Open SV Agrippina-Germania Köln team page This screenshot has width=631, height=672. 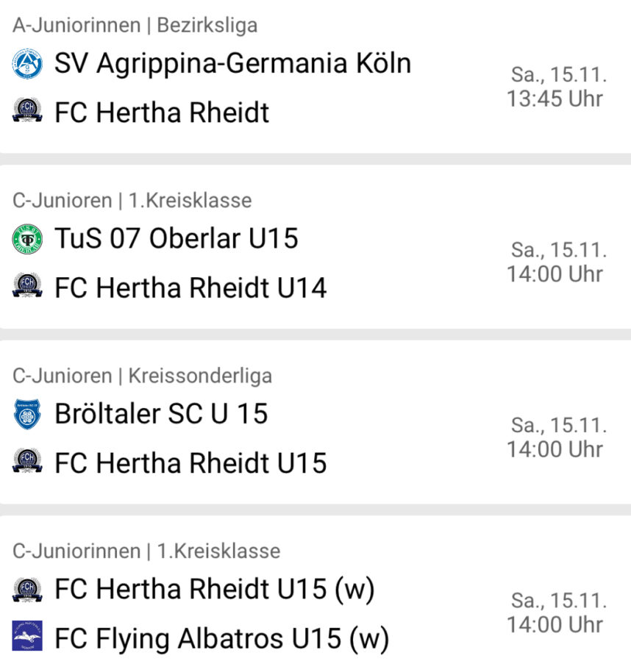click(x=232, y=64)
